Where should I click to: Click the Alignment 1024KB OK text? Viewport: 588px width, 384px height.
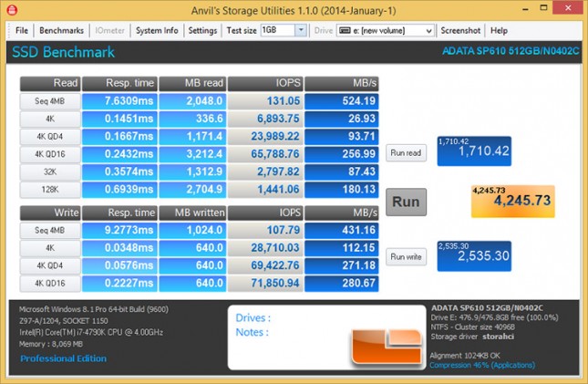click(x=465, y=356)
